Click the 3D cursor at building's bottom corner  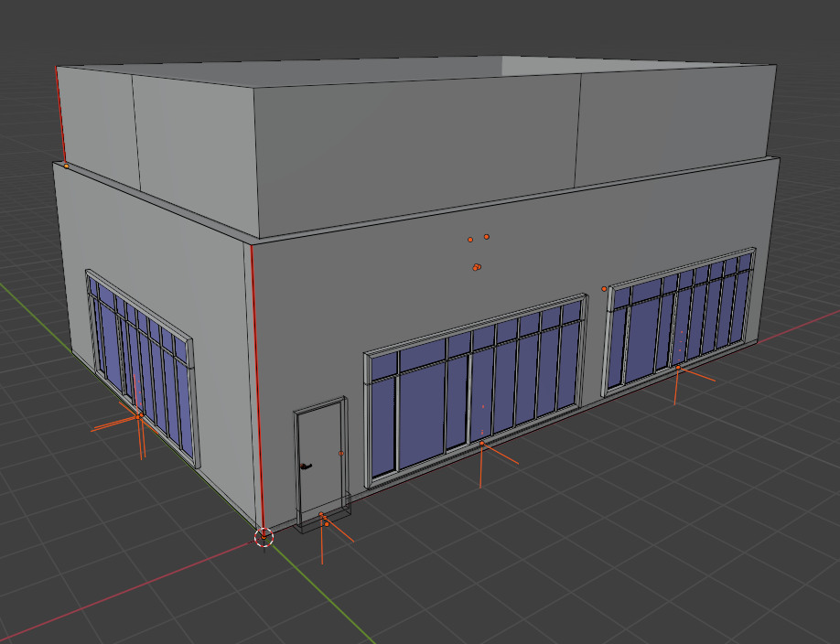pos(264,537)
